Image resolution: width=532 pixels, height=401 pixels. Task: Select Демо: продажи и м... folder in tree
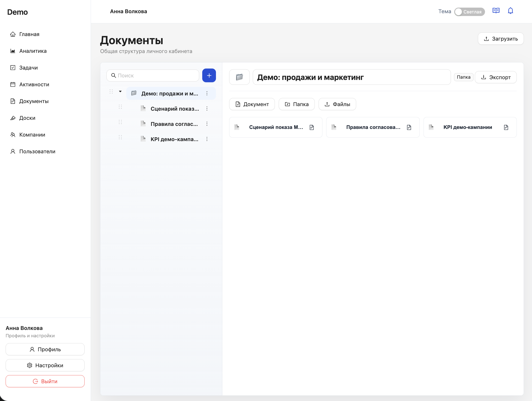171,93
